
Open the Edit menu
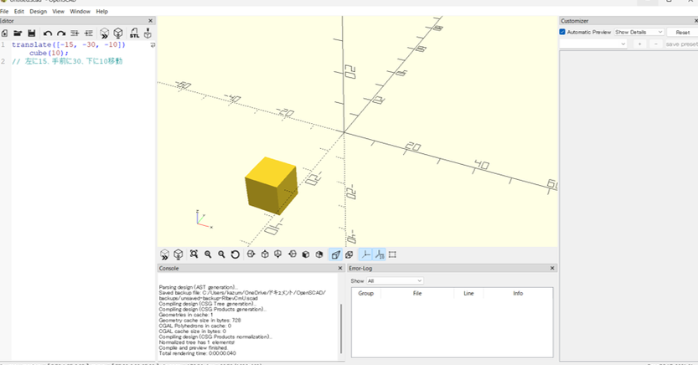click(x=19, y=11)
